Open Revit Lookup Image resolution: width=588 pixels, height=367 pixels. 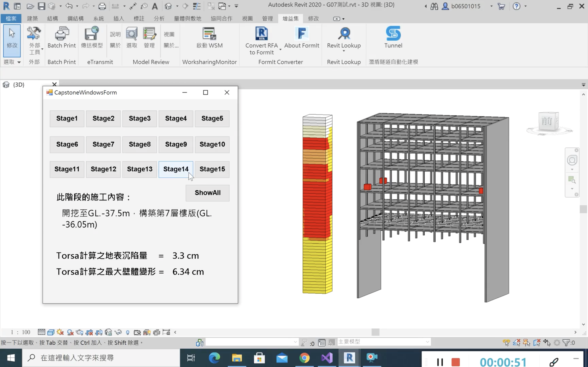[344, 38]
